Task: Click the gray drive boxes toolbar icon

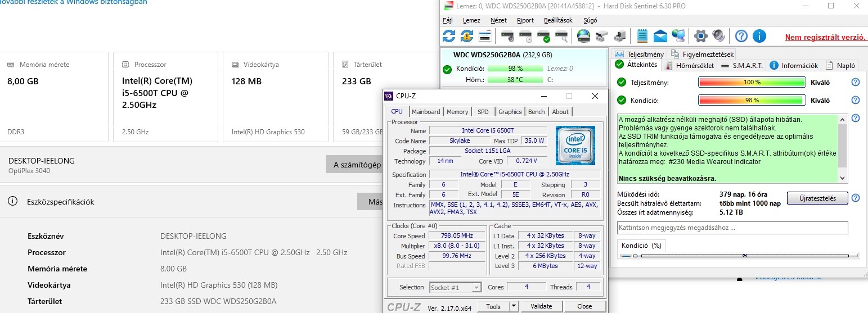Action: (602, 37)
